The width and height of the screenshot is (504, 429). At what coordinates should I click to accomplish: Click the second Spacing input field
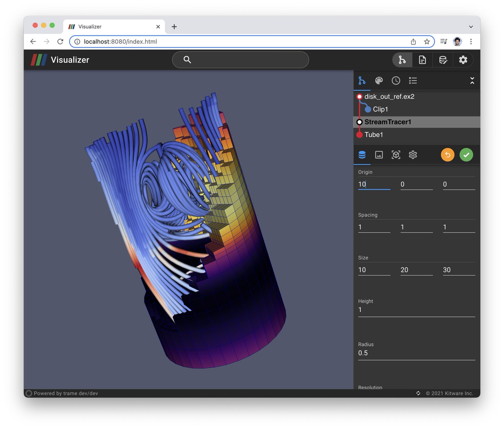click(x=417, y=227)
